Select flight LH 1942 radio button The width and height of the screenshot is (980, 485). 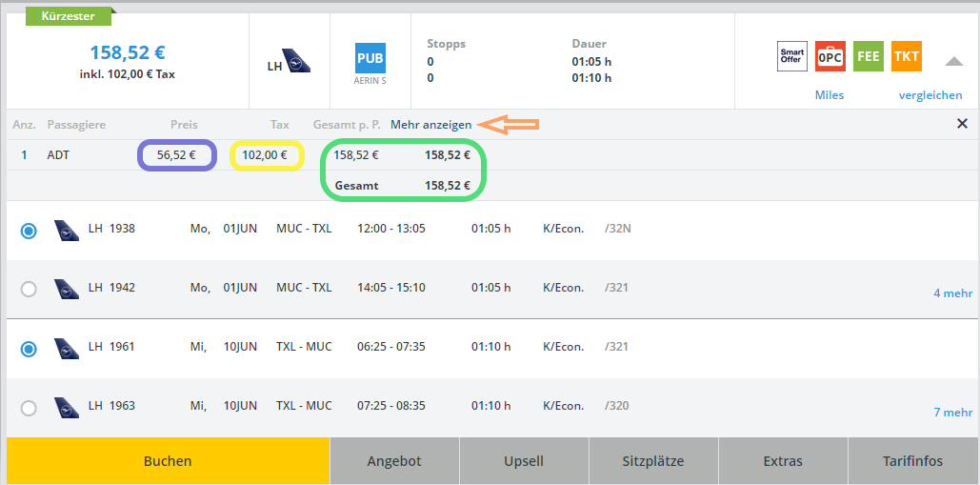pyautogui.click(x=29, y=289)
